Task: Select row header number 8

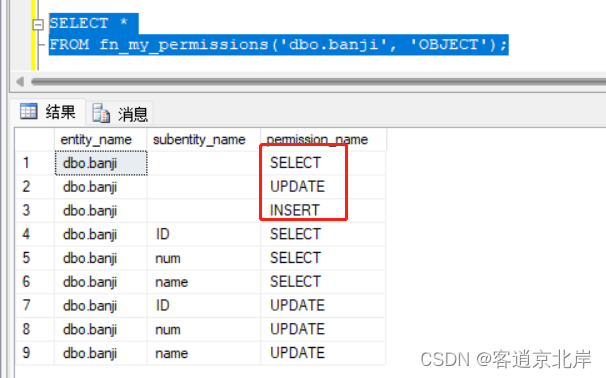Action: click(35, 329)
